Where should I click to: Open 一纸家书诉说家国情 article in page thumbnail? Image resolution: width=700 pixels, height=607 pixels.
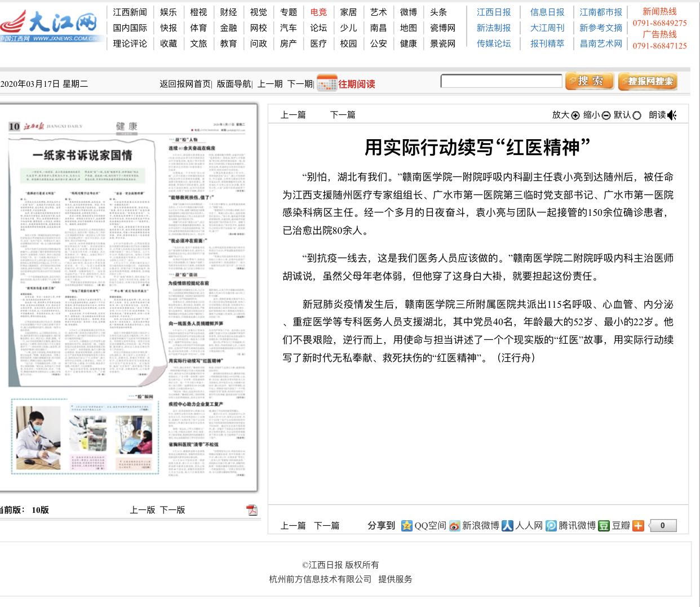[82, 155]
